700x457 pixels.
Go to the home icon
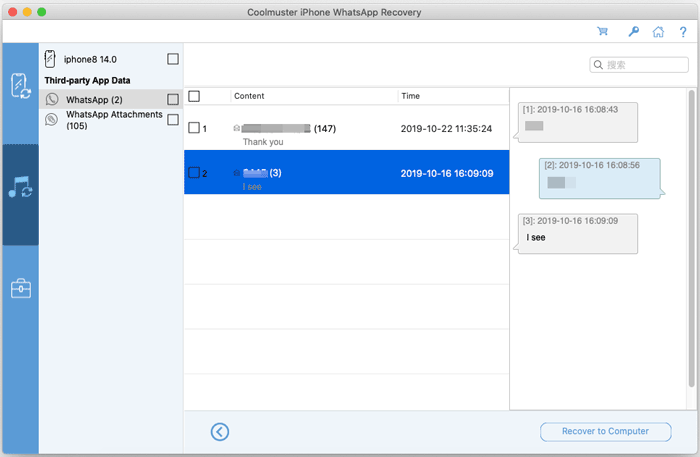pyautogui.click(x=658, y=32)
